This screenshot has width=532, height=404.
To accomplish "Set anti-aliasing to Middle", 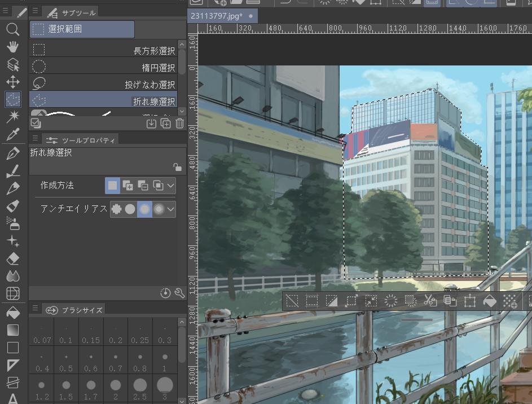I will pyautogui.click(x=144, y=209).
